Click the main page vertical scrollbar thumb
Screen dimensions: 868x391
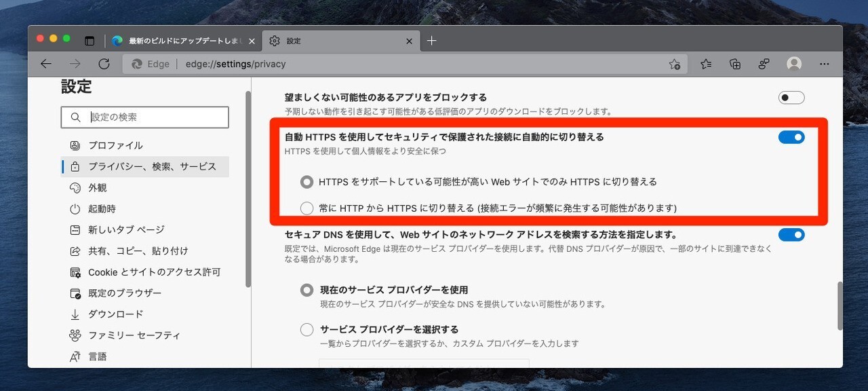[x=840, y=305]
